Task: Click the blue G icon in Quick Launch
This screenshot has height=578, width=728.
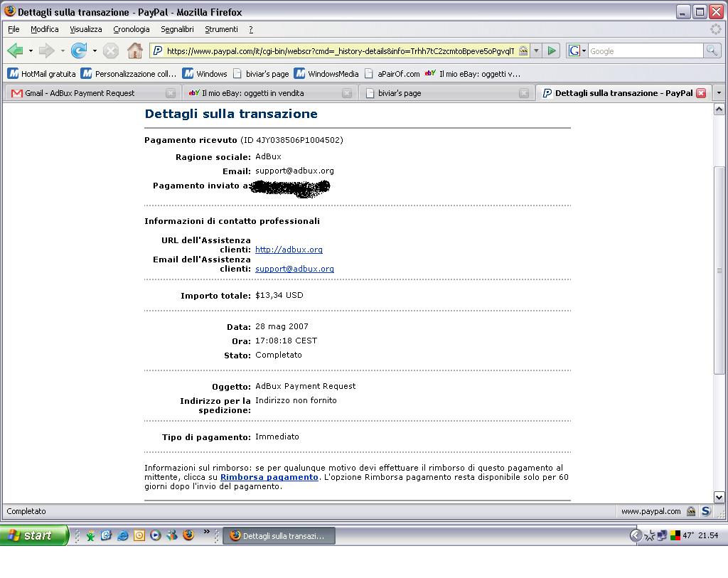Action: 107,536
